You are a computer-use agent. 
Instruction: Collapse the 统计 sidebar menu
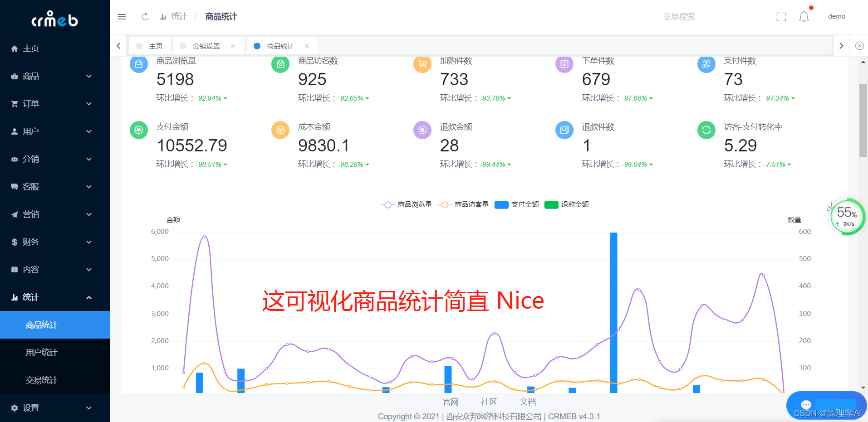(x=55, y=297)
